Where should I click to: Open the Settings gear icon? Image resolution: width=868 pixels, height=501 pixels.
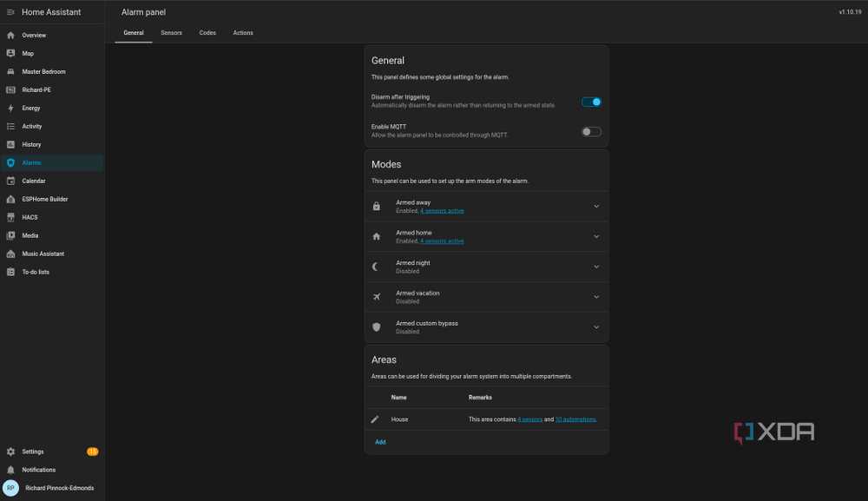[10, 452]
